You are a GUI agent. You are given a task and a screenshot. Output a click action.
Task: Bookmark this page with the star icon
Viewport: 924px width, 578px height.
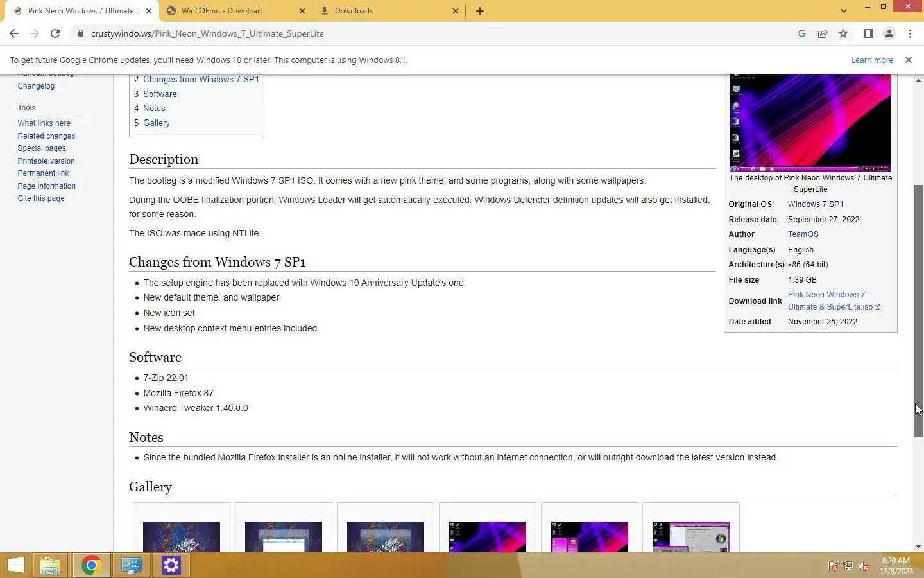point(843,33)
